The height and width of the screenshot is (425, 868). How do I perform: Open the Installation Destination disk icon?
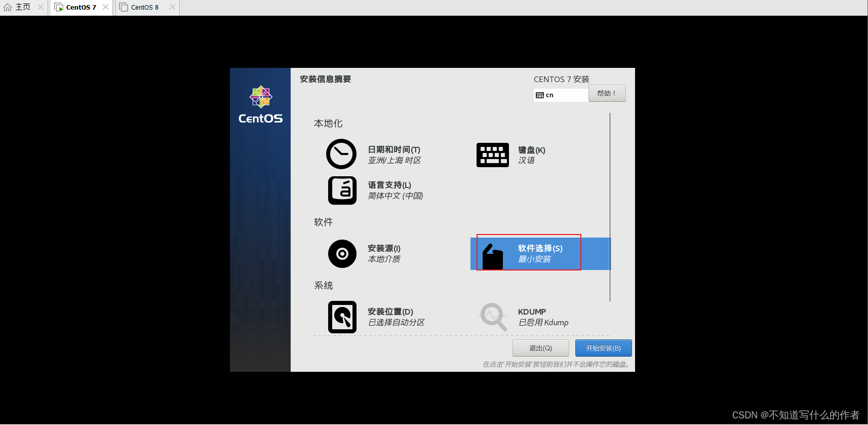tap(342, 317)
